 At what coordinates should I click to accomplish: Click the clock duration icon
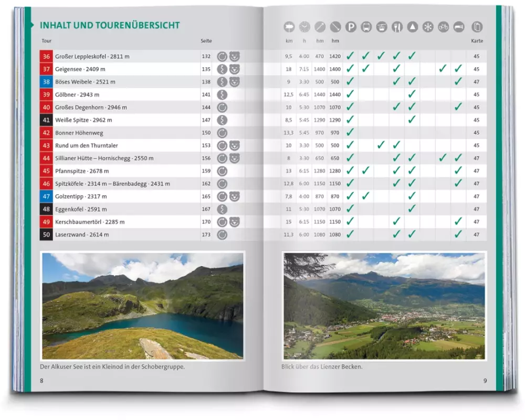304,27
